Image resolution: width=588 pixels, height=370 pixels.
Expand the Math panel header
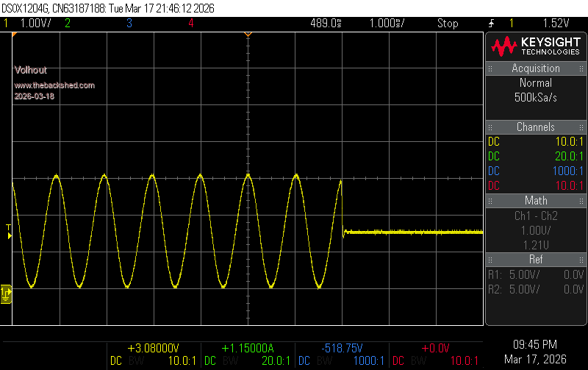(x=536, y=201)
